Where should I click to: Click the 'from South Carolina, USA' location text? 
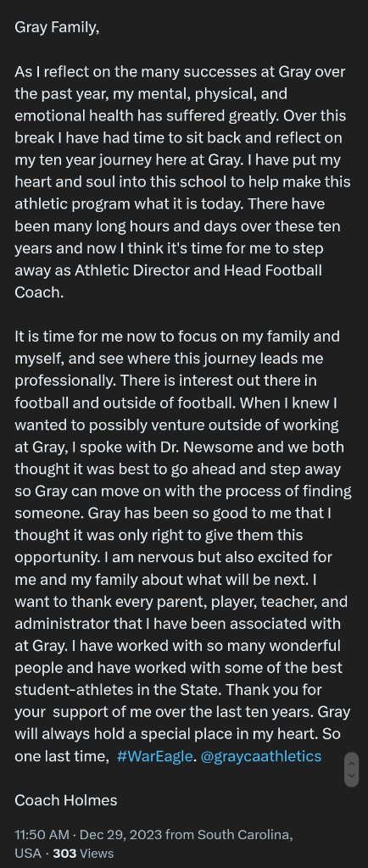[153, 843]
